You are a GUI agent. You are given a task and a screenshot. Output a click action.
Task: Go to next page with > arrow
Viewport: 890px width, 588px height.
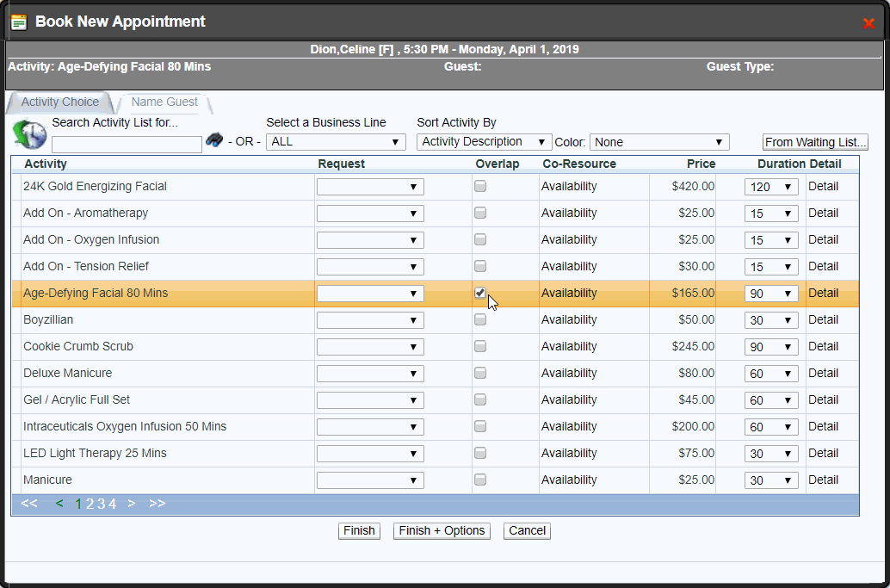[x=132, y=504]
